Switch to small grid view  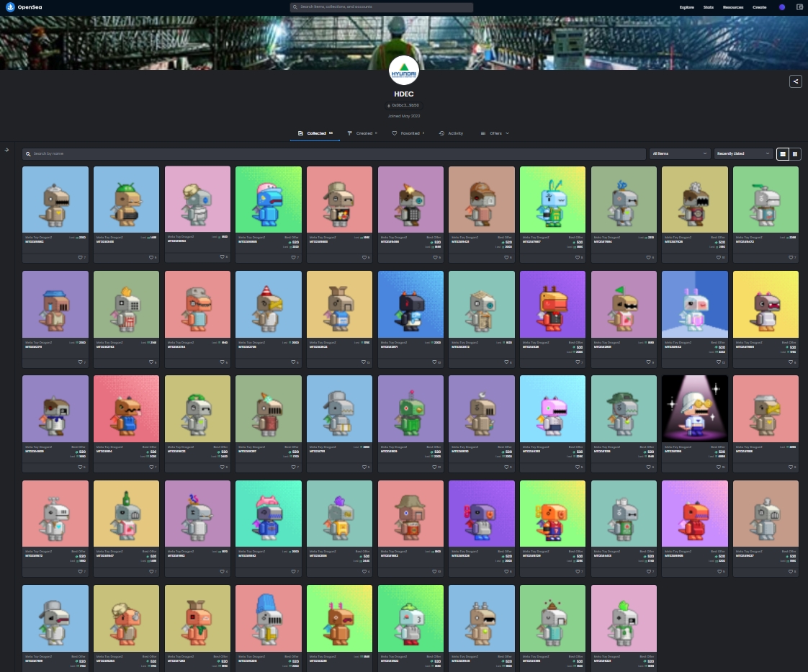click(795, 153)
